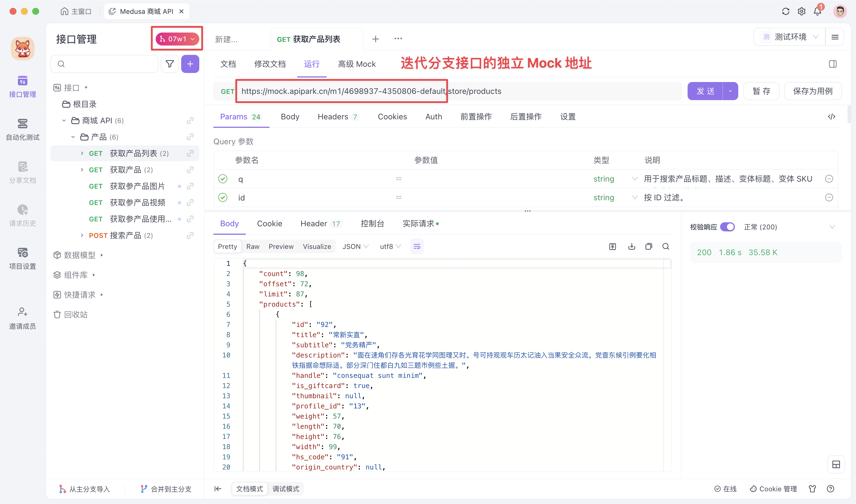This screenshot has width=856, height=504.
Task: Open the 分享文档 sidebar panel
Action: click(22, 172)
